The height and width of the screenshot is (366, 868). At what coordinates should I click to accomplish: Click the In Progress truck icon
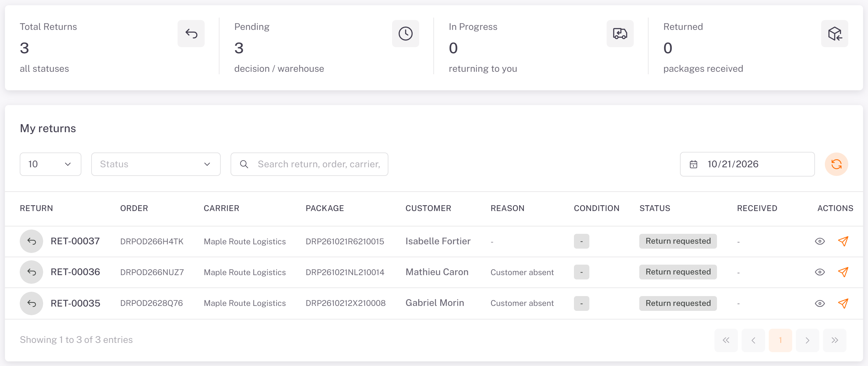(620, 34)
